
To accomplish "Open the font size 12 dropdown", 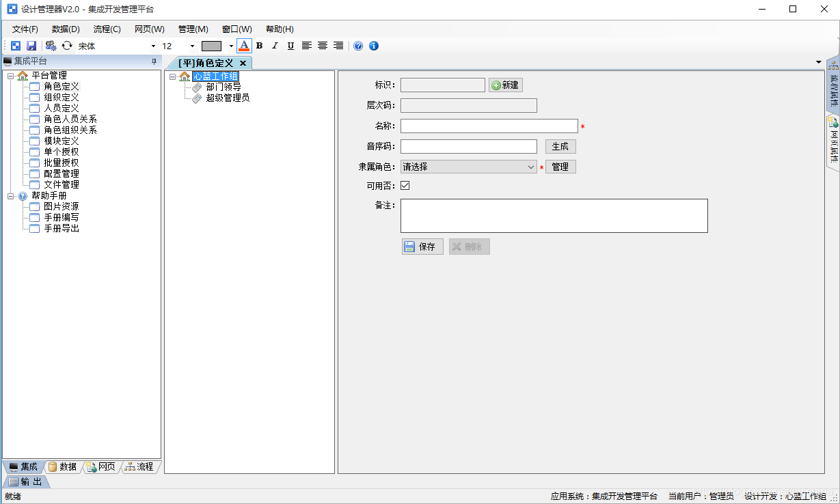I will click(x=192, y=46).
